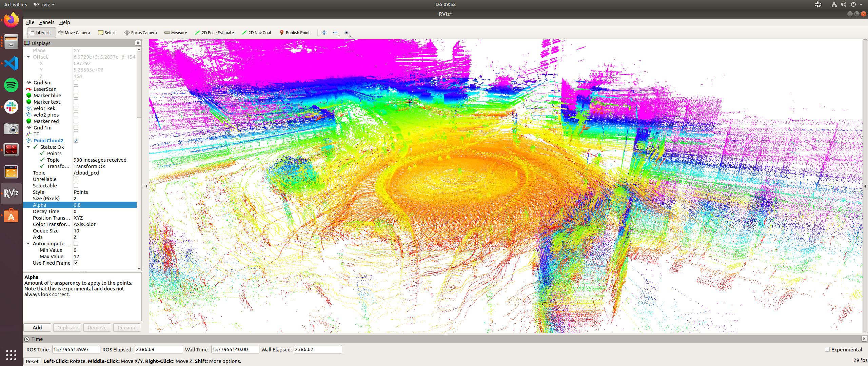Click the blue plus add-tool icon
This screenshot has width=868, height=366.
(x=324, y=33)
